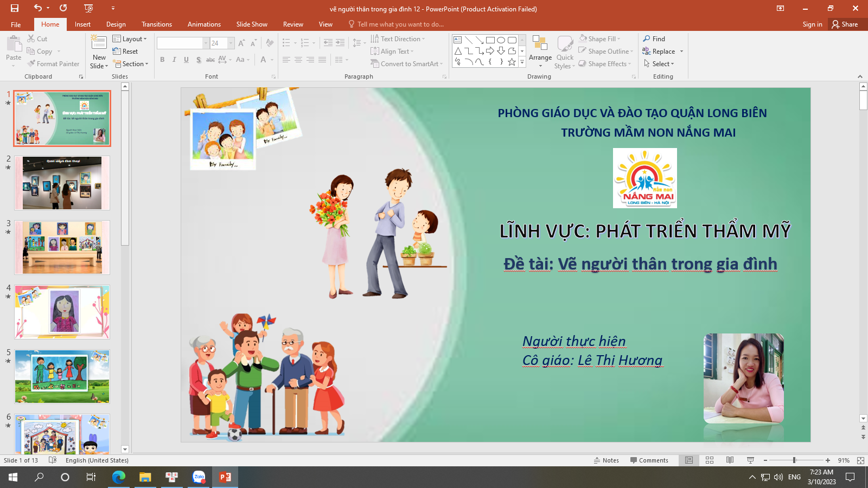Toggle Bold formatting
This screenshot has width=868, height=488.
click(x=162, y=60)
